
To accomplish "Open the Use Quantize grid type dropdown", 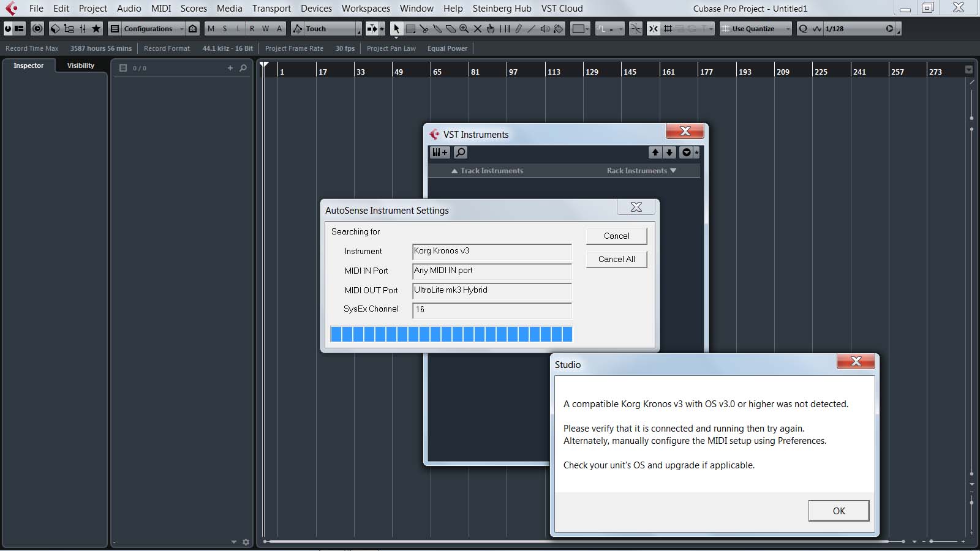I will coord(755,29).
